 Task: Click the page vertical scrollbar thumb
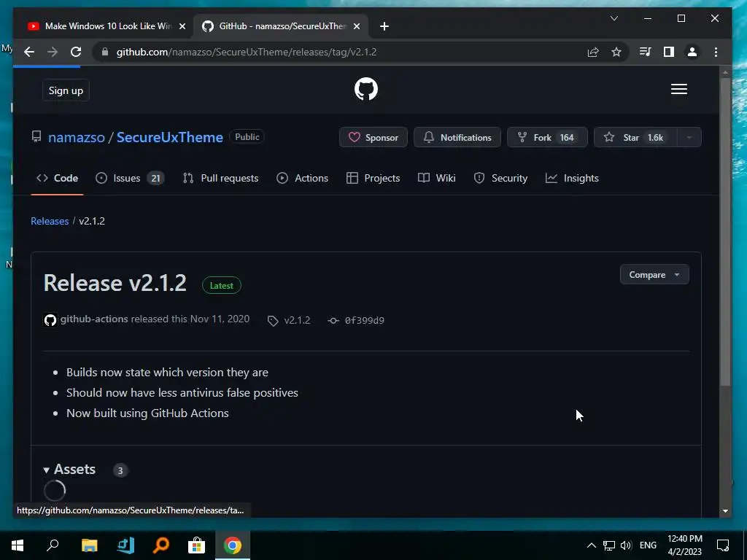click(x=725, y=232)
